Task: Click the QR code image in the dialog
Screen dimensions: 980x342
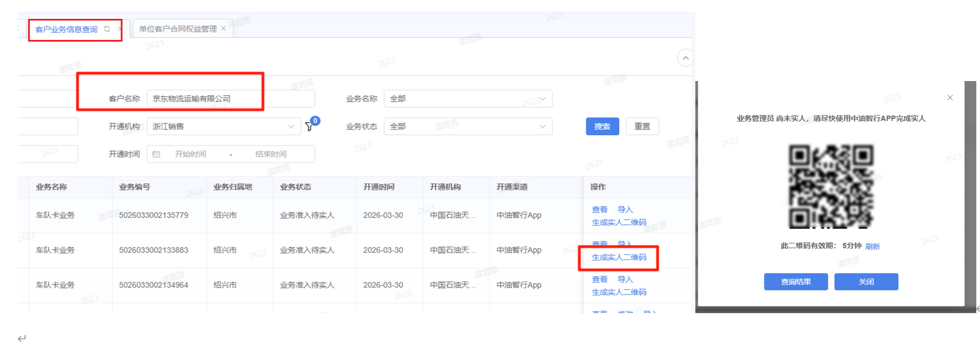Action: (831, 186)
